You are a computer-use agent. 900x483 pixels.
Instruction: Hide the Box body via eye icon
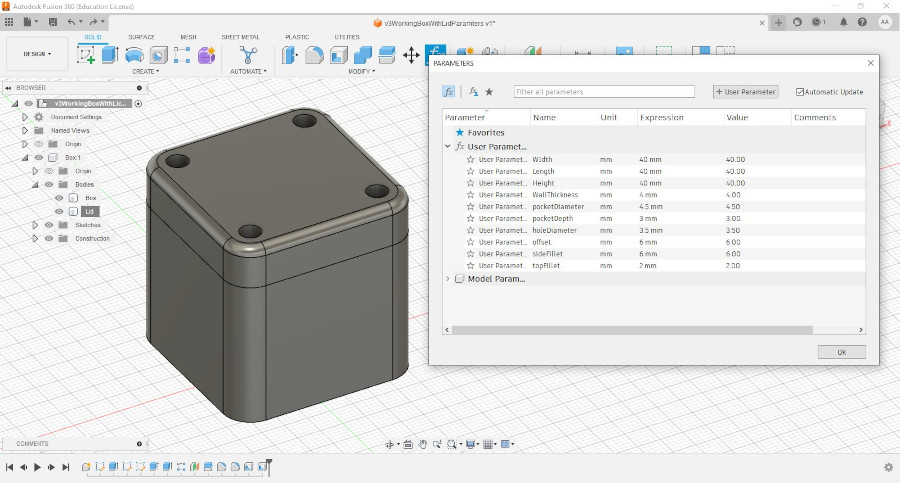[x=59, y=198]
